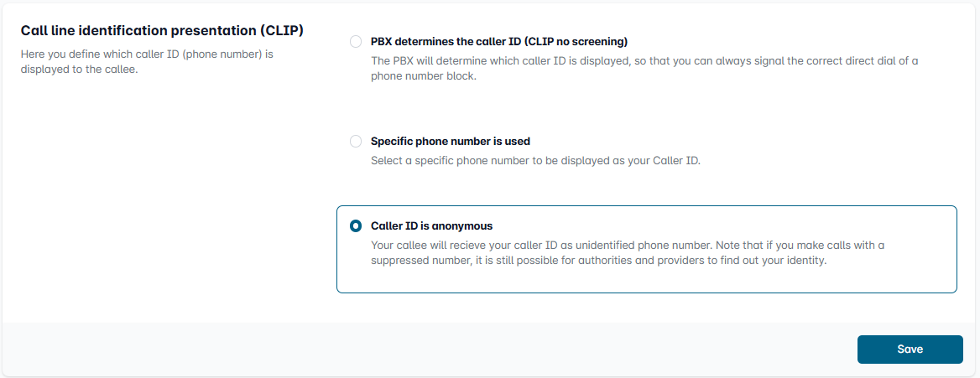Click the grey footer bar left of Save

(x=420, y=349)
